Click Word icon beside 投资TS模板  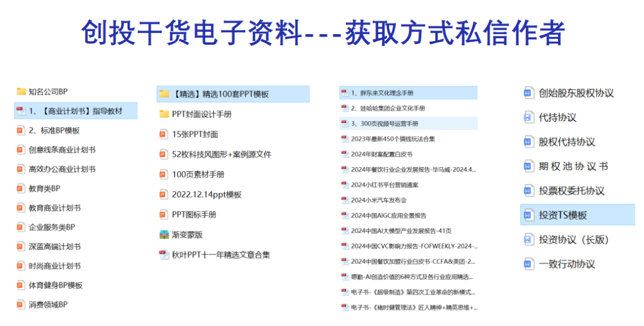pyautogui.click(x=529, y=215)
